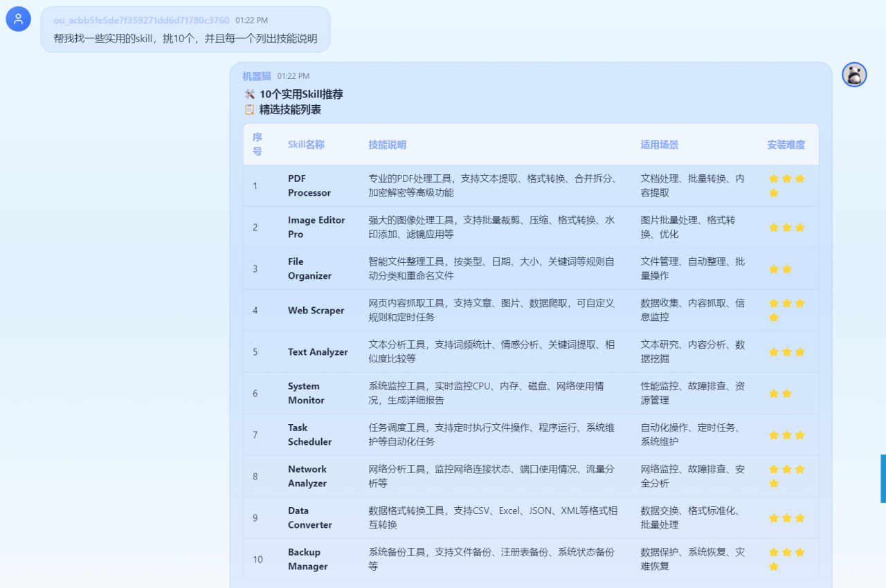This screenshot has width=886, height=588.
Task: Click the clipboard emoji beside 精选技能列表
Action: [250, 109]
